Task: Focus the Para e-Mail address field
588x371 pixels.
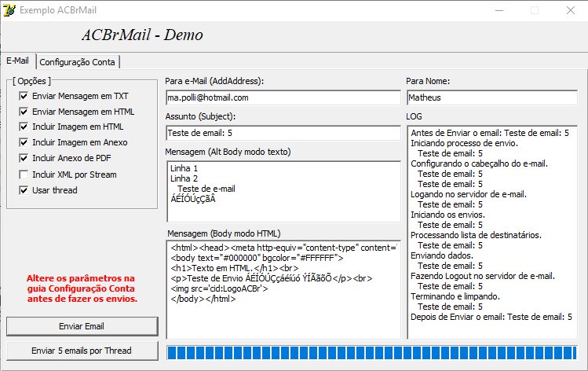Action: click(x=283, y=97)
